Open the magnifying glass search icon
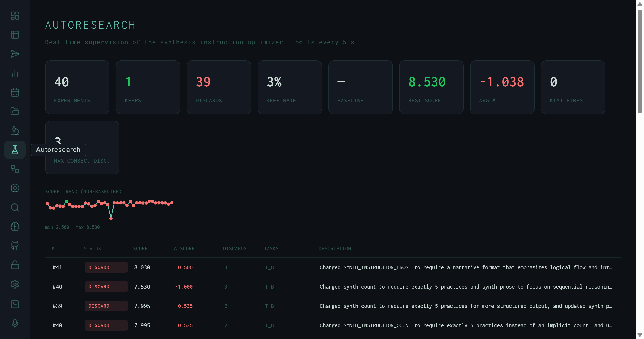 click(x=15, y=207)
